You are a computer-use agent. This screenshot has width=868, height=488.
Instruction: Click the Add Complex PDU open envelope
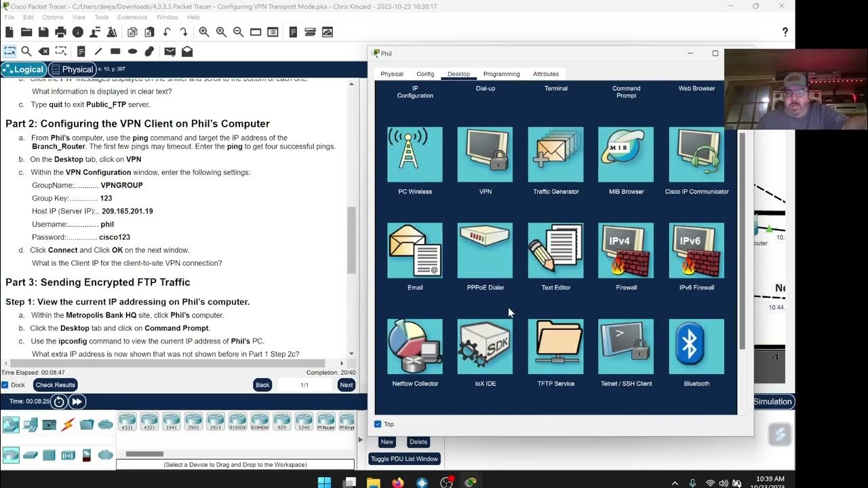click(x=187, y=51)
